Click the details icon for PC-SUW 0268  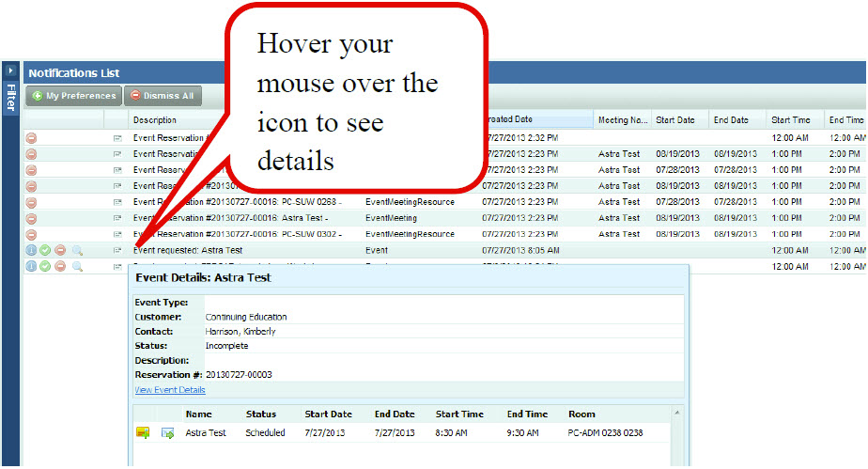click(x=117, y=202)
